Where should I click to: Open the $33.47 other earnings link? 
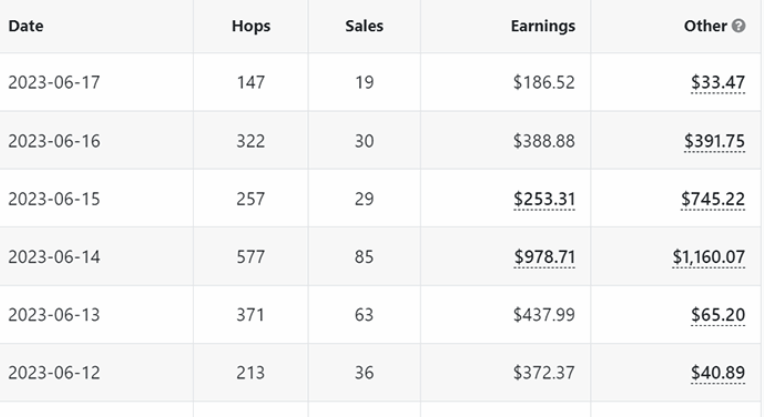(718, 82)
